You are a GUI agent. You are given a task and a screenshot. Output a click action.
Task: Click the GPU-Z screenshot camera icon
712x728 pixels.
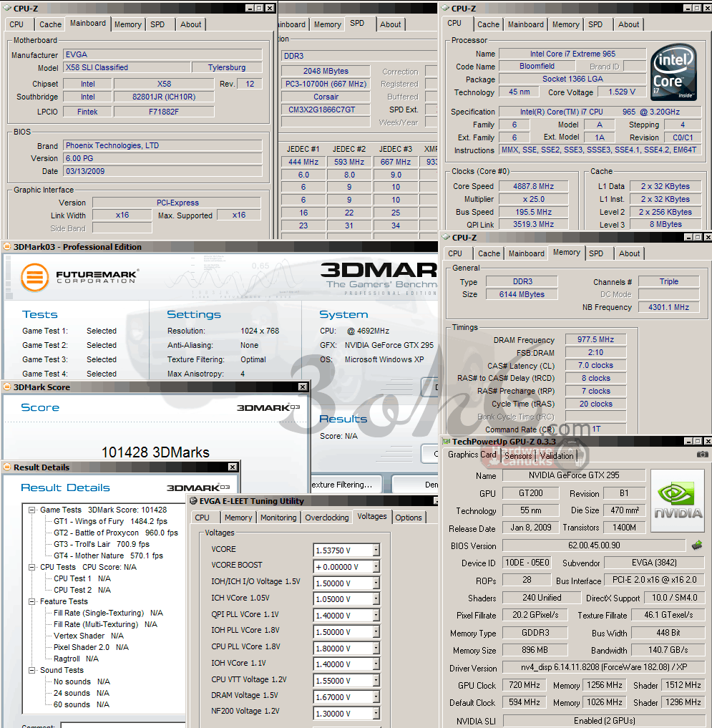[703, 455]
